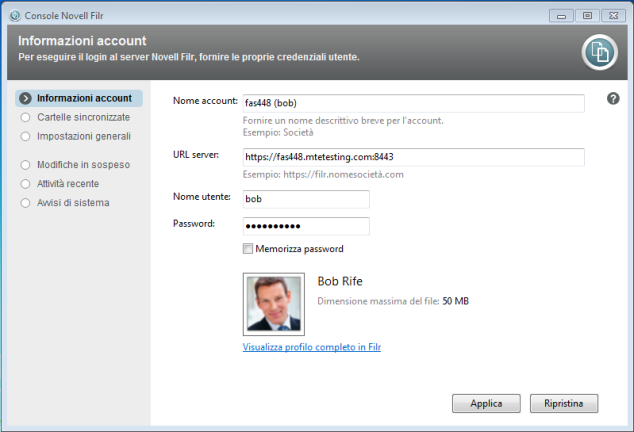634x432 pixels.
Task: Open the Cartelle sincronizzate section
Action: click(x=76, y=117)
